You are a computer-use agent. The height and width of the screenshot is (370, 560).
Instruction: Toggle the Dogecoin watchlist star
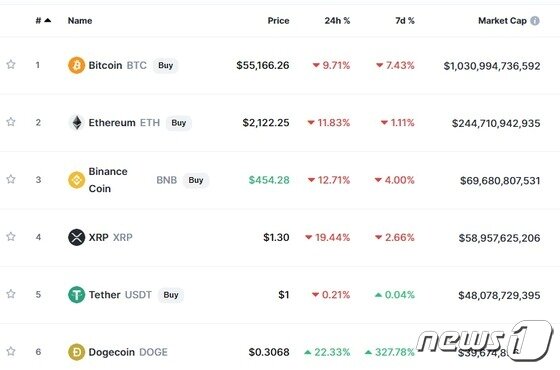pyautogui.click(x=11, y=351)
